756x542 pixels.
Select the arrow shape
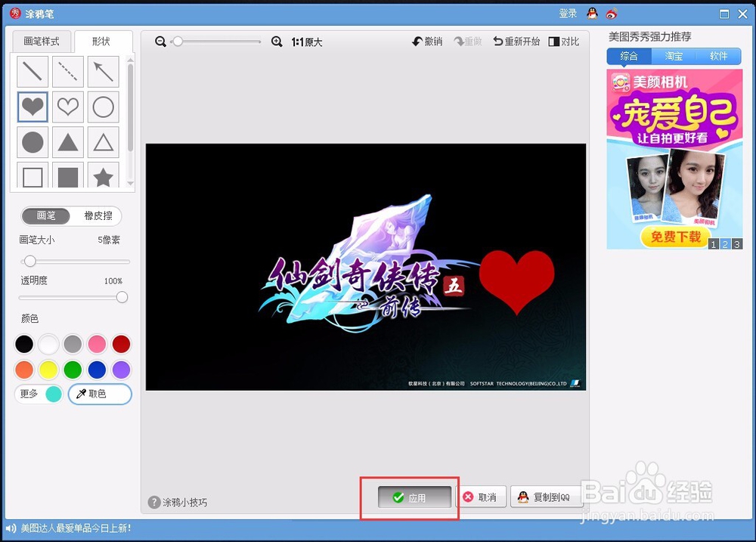coord(103,71)
